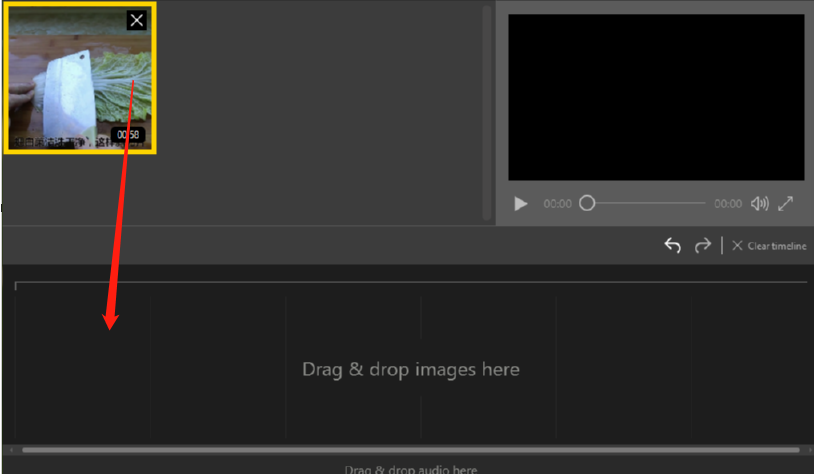This screenshot has height=474, width=814.
Task: Expand the preview to fullscreen
Action: (785, 204)
